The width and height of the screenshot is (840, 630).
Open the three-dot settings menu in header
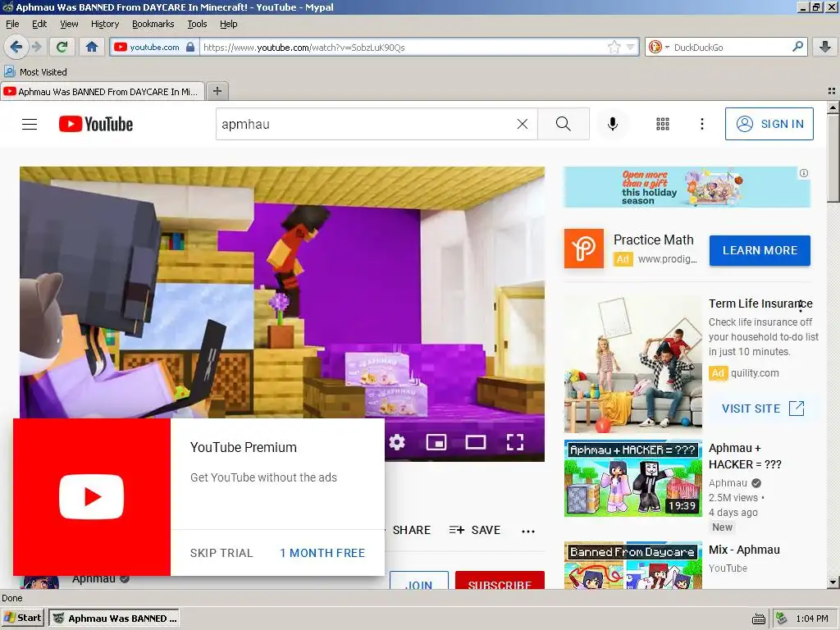point(702,125)
